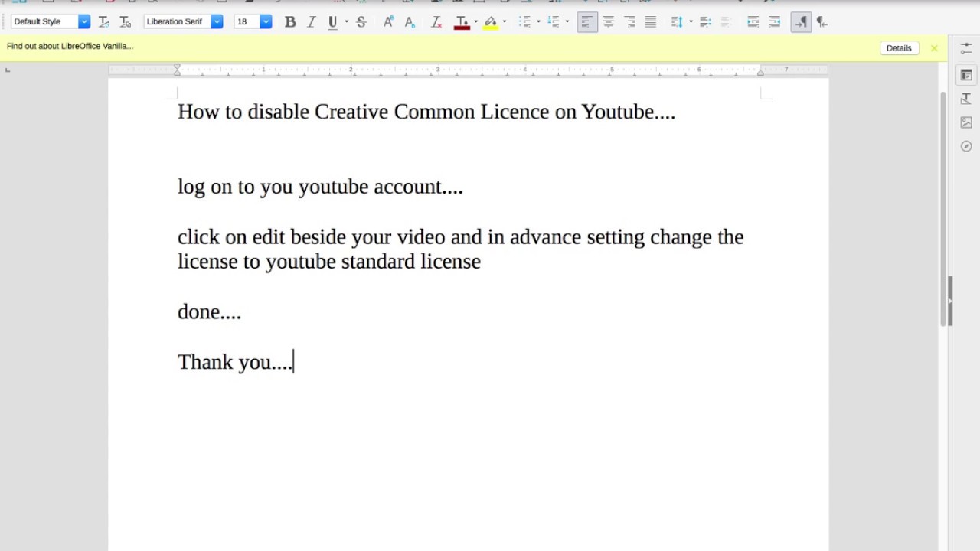Open the bullet list style dropdown arrow

538,22
